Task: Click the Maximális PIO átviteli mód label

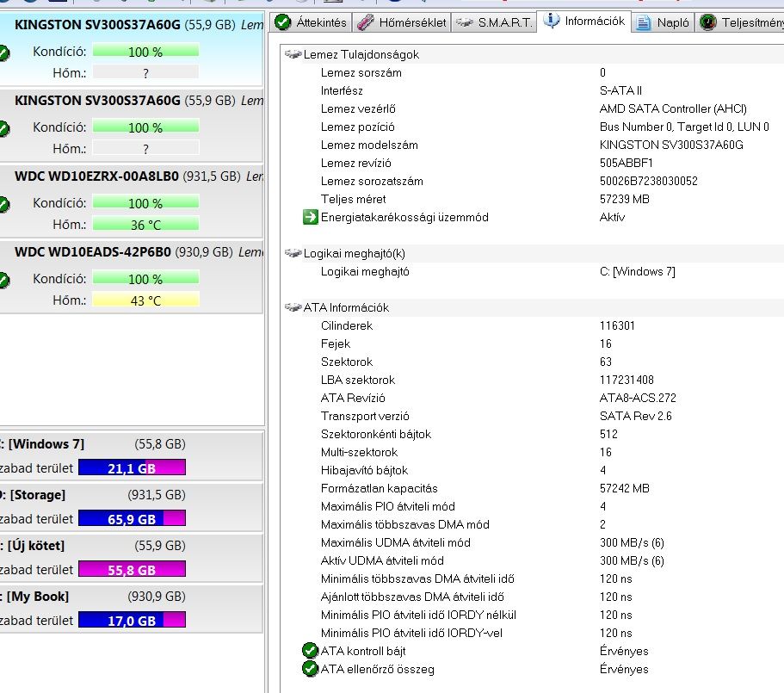Action: [388, 506]
